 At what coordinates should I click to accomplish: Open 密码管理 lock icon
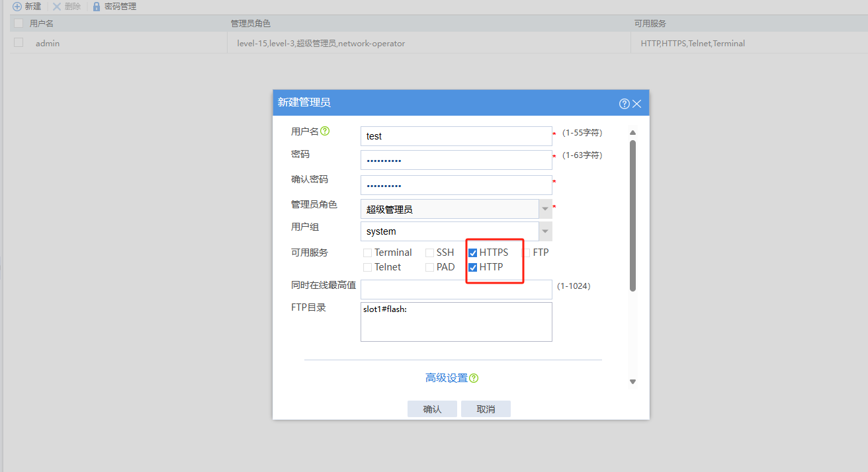(x=97, y=7)
